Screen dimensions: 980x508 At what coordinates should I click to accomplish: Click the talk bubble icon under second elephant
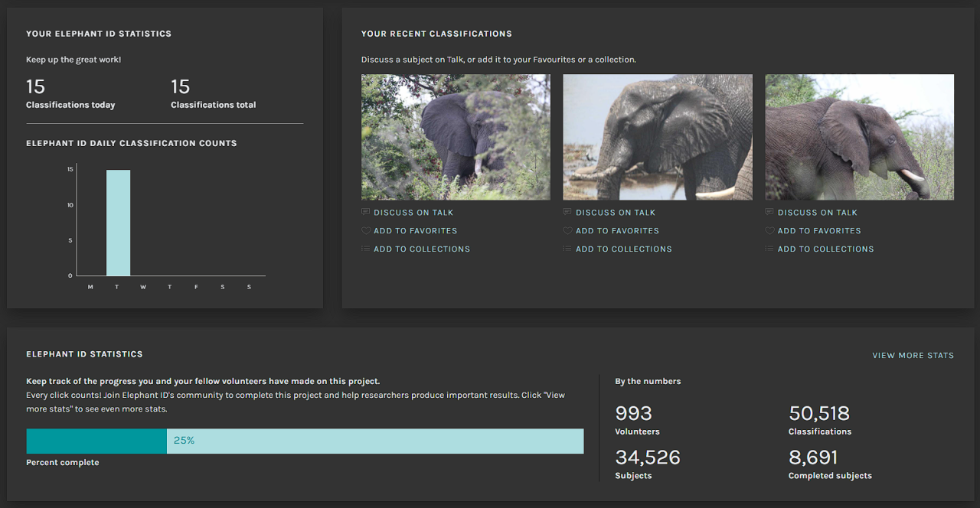pos(567,212)
